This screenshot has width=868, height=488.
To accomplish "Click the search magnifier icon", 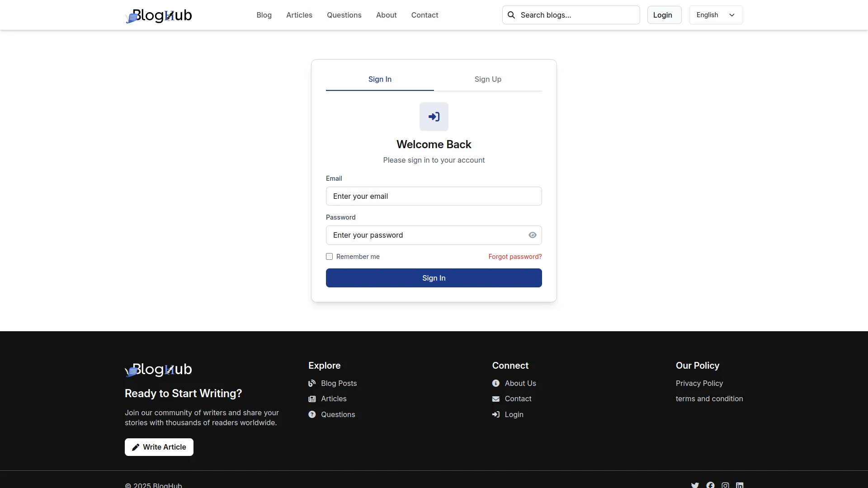I will click(x=511, y=15).
